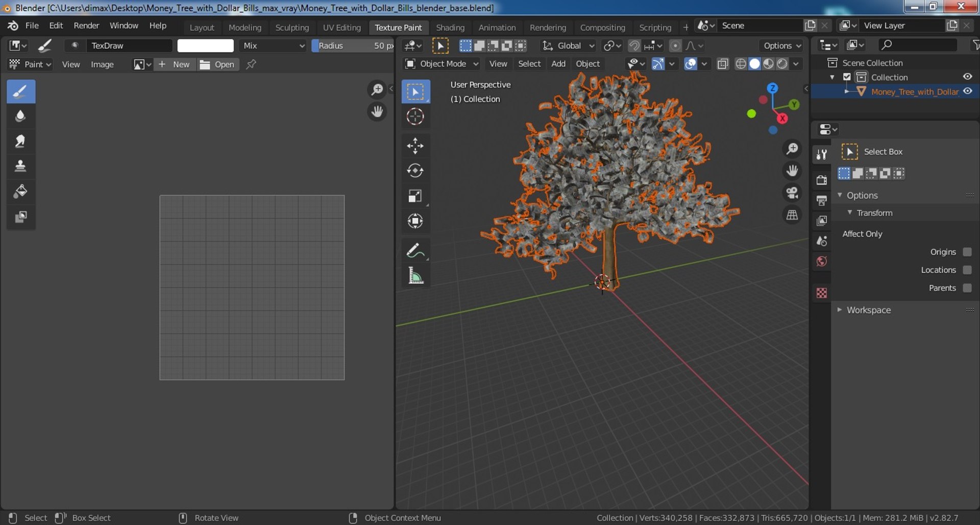Click the viewport pan hand icon
The height and width of the screenshot is (525, 980).
(x=792, y=171)
